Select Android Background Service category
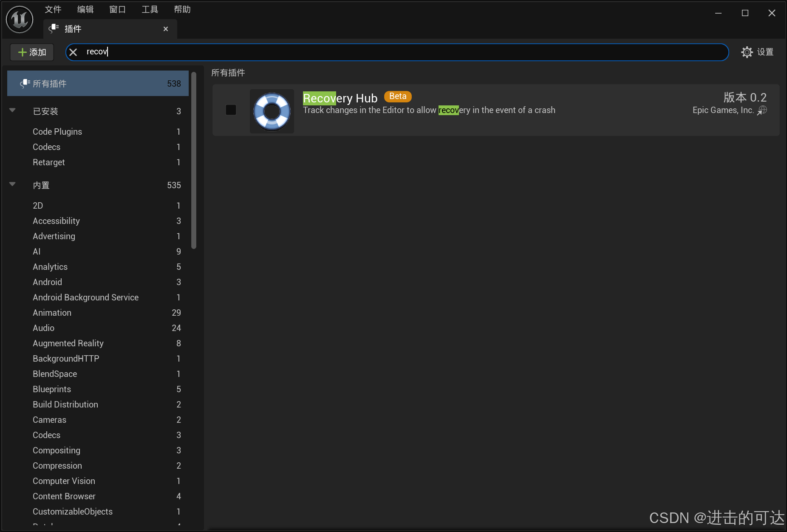The height and width of the screenshot is (532, 787). [98, 297]
